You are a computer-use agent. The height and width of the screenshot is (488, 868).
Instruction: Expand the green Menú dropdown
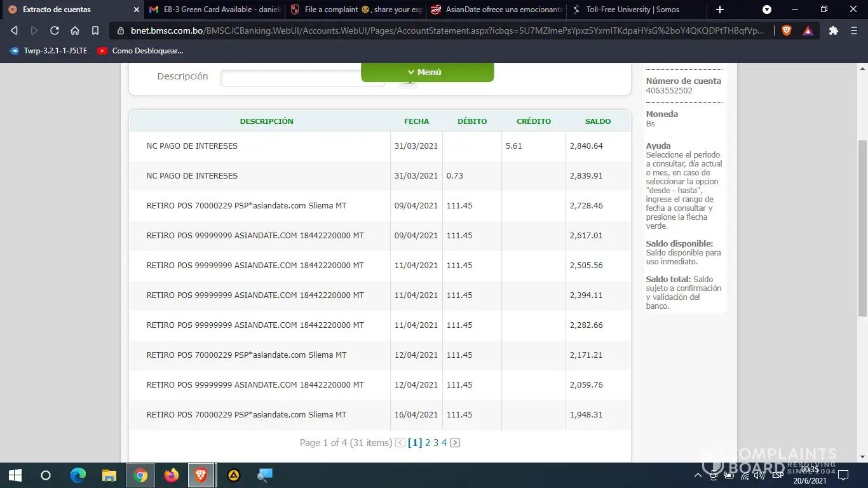point(427,72)
